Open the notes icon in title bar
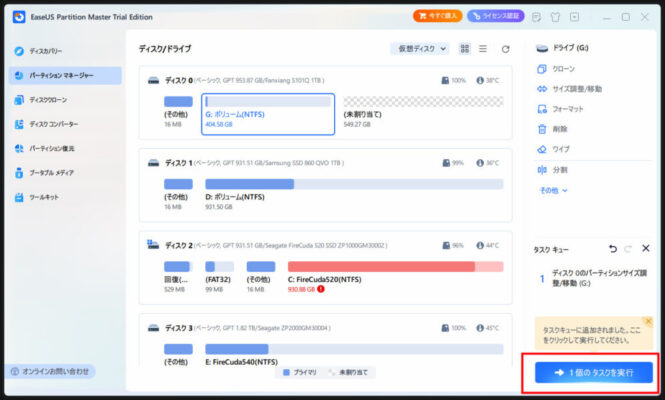This screenshot has width=665, height=400. coord(536,17)
